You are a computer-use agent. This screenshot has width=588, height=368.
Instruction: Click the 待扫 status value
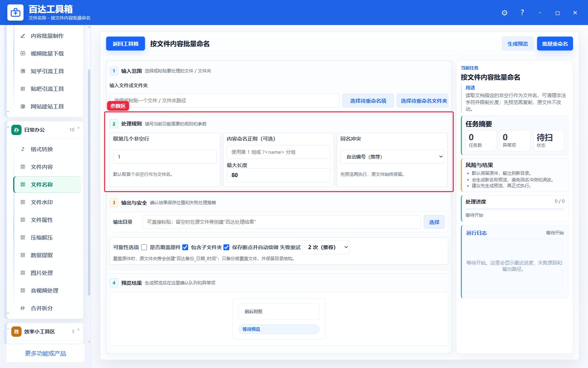(x=545, y=138)
